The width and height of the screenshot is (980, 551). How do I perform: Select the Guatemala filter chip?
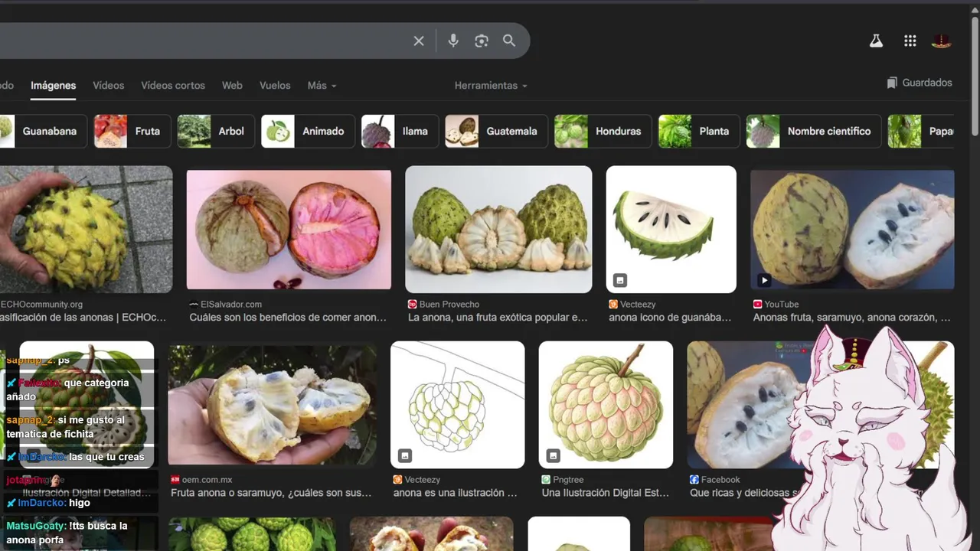pos(496,131)
